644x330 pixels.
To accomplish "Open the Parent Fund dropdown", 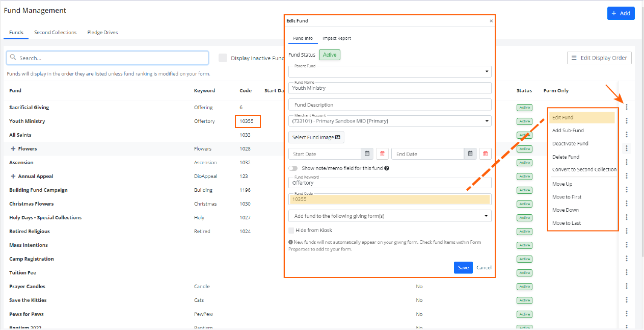I will [x=390, y=71].
